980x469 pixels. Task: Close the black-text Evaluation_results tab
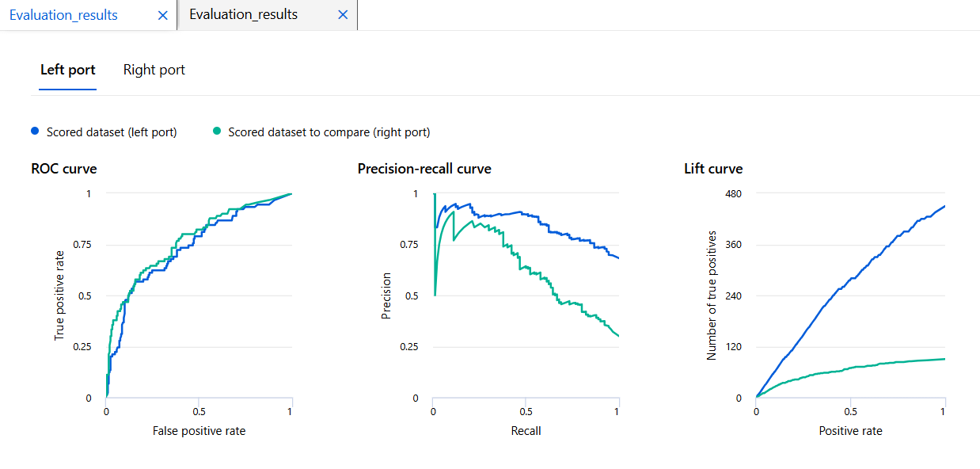(343, 15)
